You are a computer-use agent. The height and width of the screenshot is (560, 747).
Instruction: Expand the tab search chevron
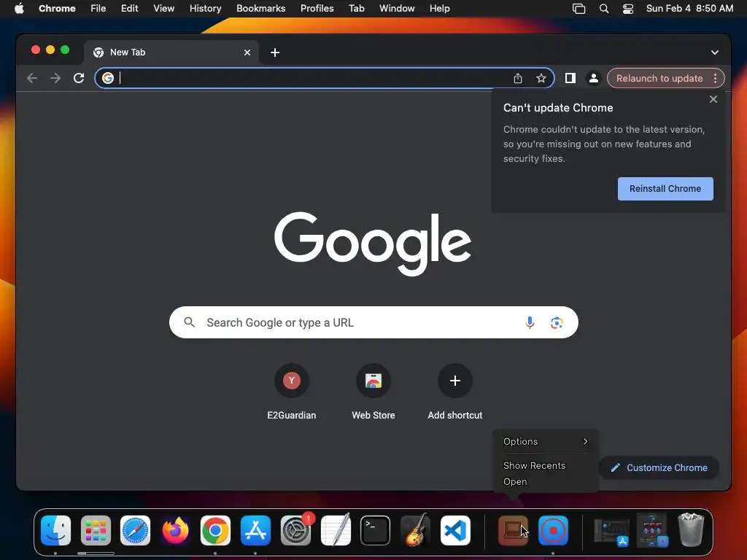(715, 52)
